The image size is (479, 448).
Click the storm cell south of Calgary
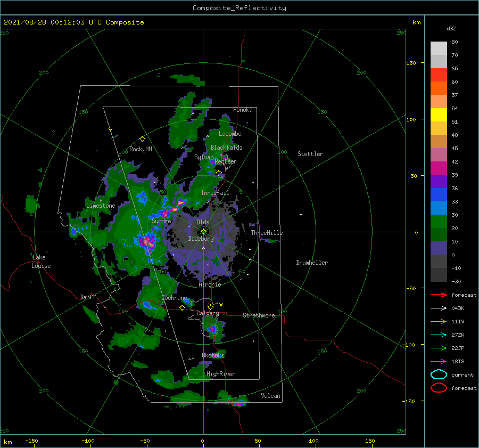coord(212,329)
